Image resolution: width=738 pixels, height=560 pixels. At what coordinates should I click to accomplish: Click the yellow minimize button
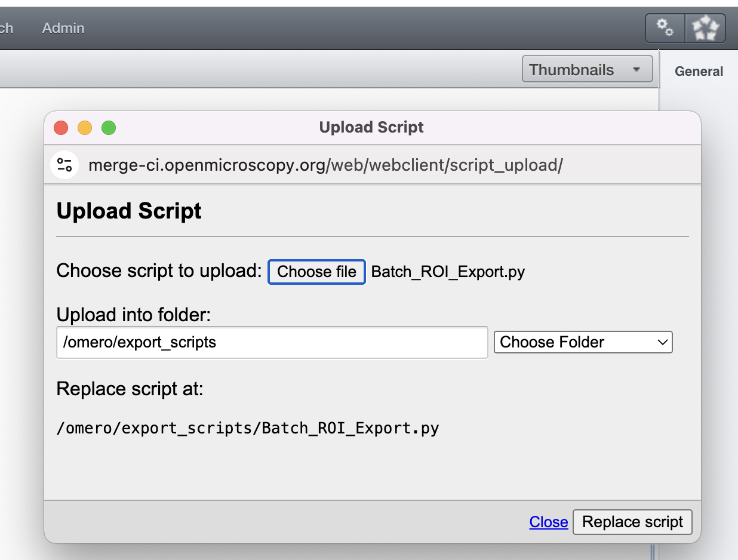[85, 127]
